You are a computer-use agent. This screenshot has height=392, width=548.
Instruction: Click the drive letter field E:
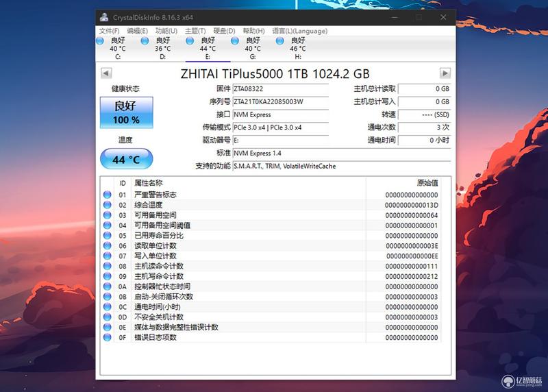[x=281, y=140]
